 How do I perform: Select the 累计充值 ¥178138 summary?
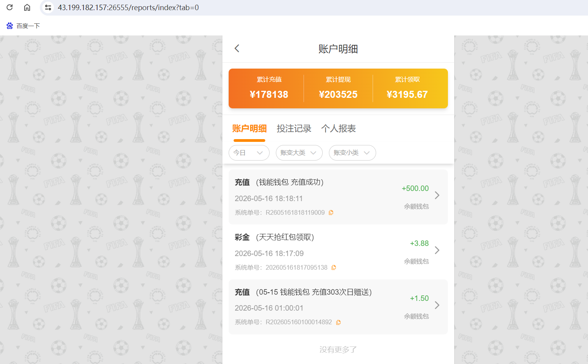[x=269, y=88]
